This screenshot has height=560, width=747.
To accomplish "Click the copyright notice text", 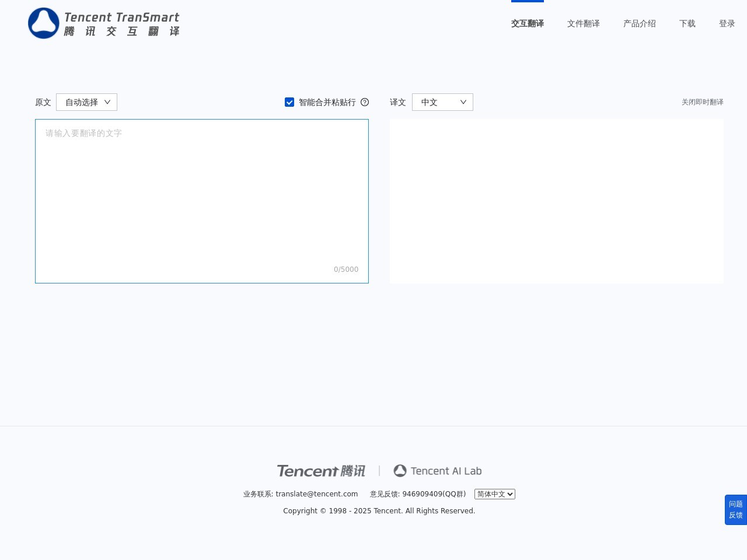I will click(x=379, y=511).
